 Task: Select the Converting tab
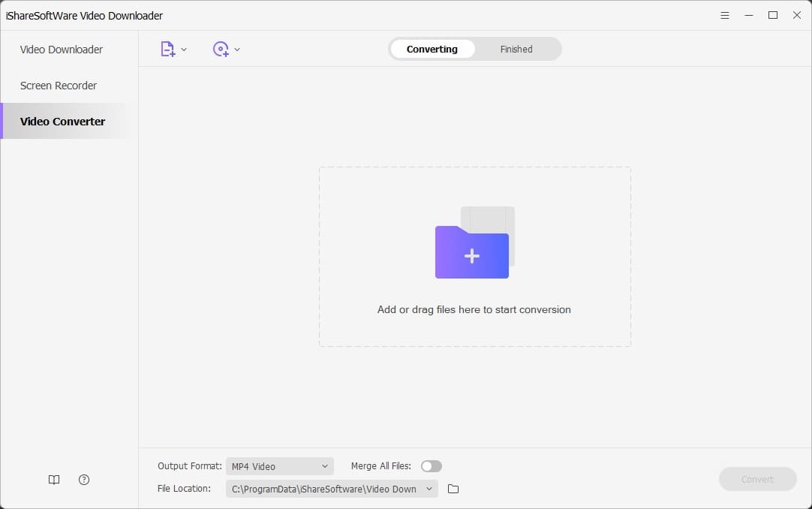[432, 49]
